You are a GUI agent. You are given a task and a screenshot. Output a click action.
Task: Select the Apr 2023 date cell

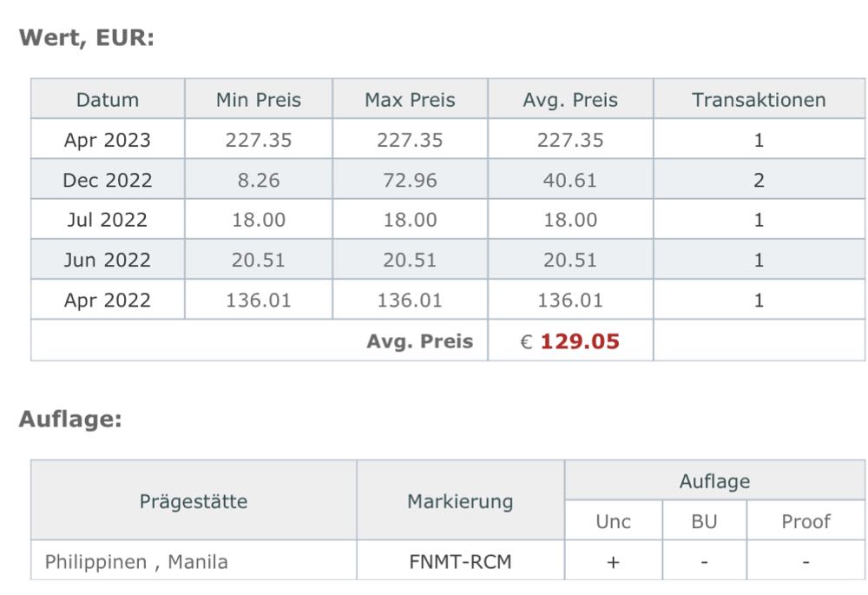(x=108, y=140)
